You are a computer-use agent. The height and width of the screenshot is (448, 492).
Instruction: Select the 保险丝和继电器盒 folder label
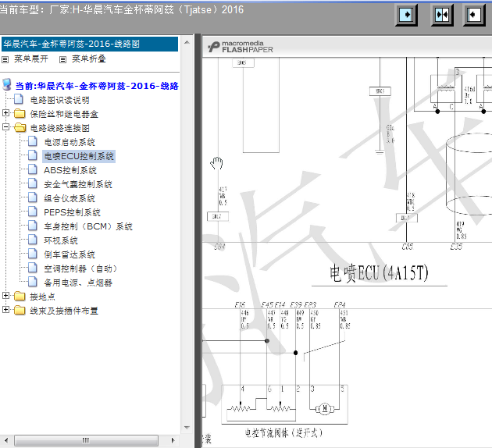tap(64, 114)
